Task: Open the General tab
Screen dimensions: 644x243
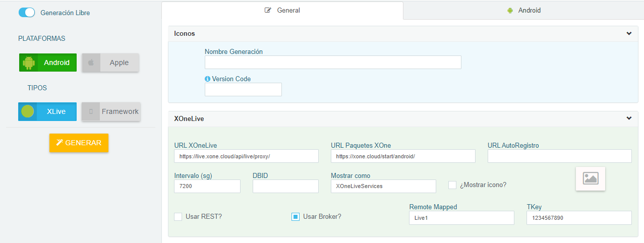Action: click(282, 10)
